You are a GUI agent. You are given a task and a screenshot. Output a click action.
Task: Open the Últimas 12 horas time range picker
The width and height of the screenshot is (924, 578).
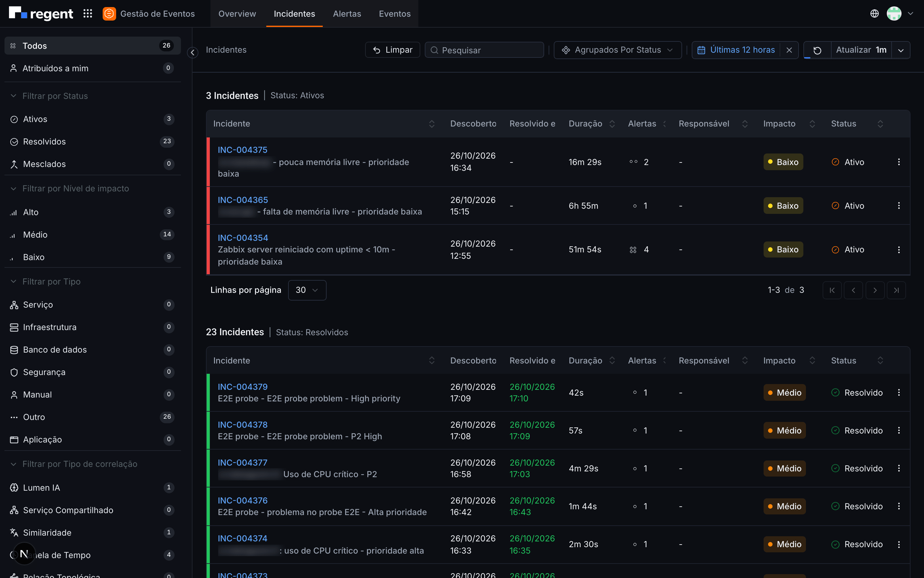click(x=737, y=50)
